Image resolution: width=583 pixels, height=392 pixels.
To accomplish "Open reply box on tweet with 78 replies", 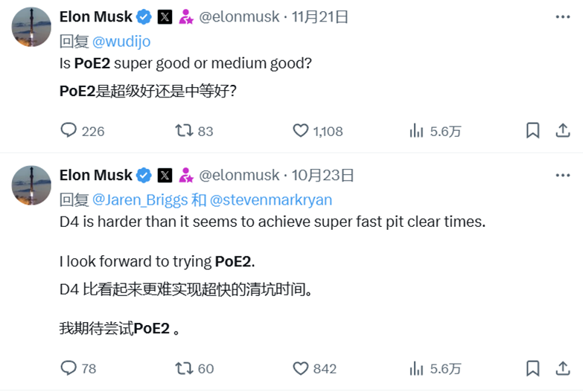I will pyautogui.click(x=69, y=368).
